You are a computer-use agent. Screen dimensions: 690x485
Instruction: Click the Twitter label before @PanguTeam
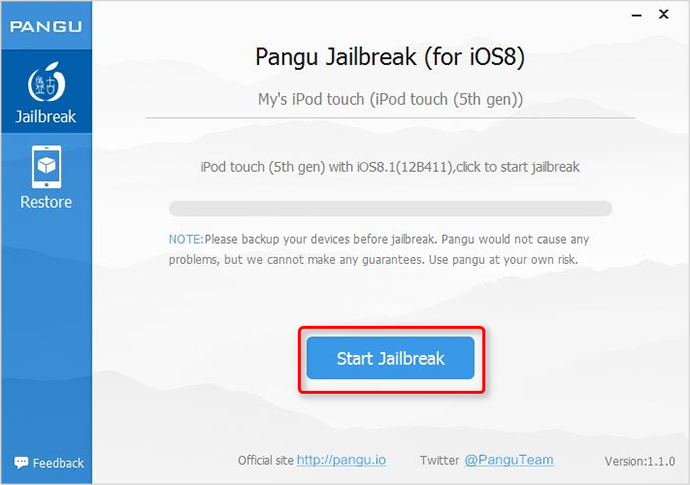pos(439,460)
